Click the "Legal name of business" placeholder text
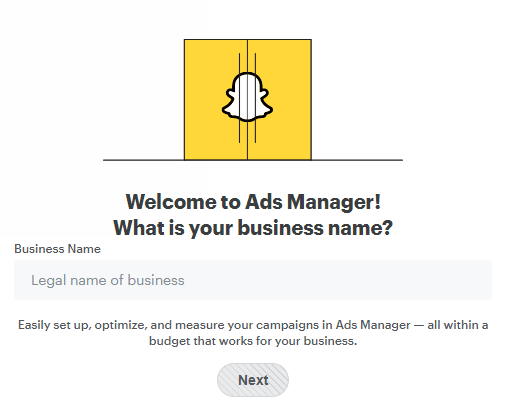 108,280
